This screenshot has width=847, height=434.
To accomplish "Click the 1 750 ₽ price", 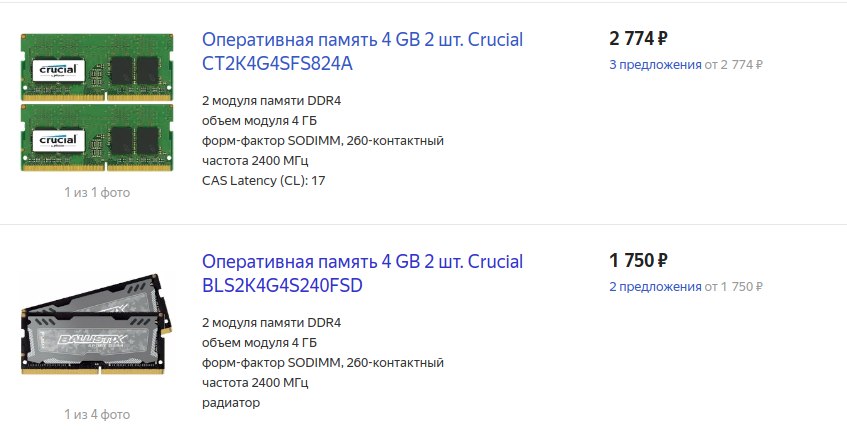I will click(x=638, y=261).
